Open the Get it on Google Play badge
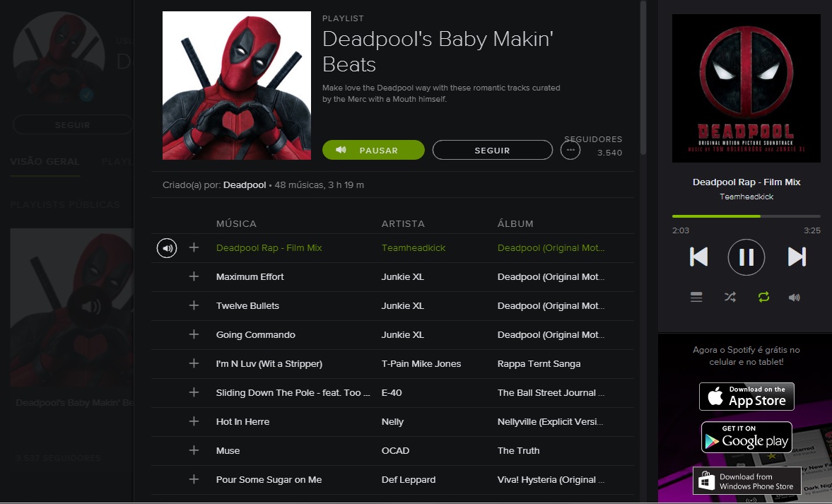 [x=746, y=437]
